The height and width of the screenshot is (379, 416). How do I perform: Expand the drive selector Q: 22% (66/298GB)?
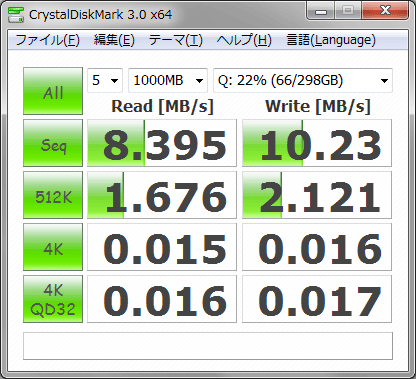pyautogui.click(x=303, y=80)
